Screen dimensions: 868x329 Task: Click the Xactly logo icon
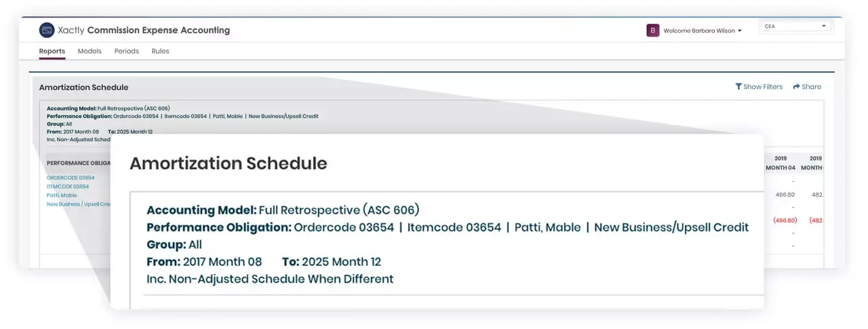(x=47, y=30)
